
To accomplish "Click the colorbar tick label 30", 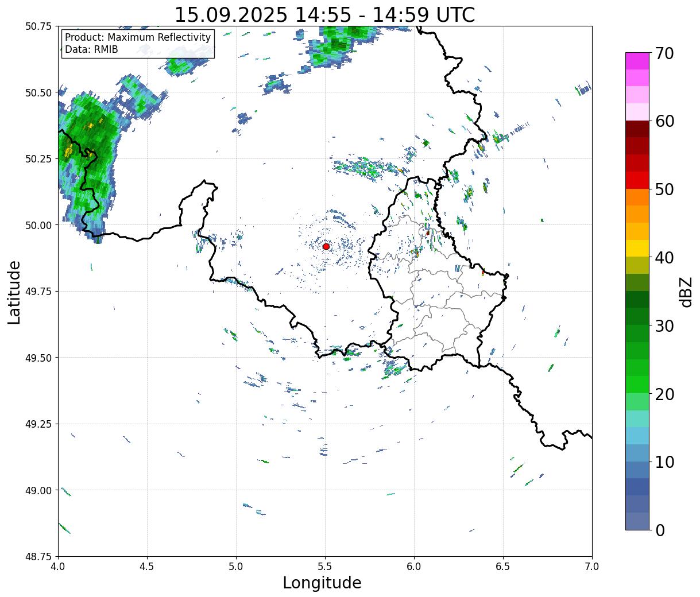I will click(x=664, y=325).
